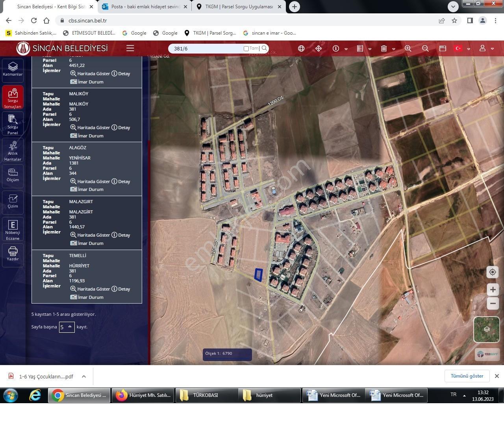Expand the info tool dropdown arrow
Screen dimensions: 504x441
pos(346,49)
